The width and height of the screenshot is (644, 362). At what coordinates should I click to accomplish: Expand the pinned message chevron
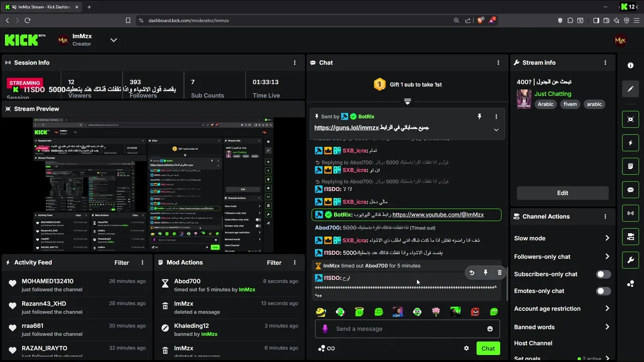click(496, 130)
